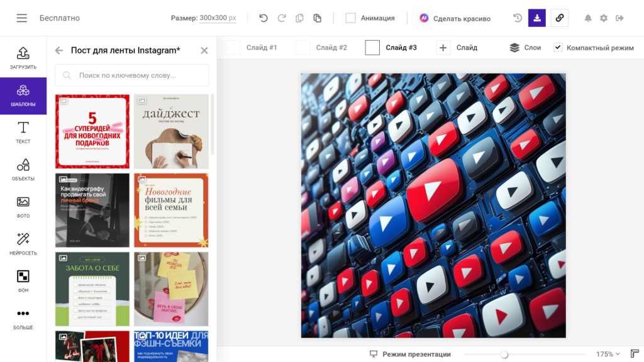Select the red Christmas photos template
This screenshot has height=362, width=644.
coord(92,346)
